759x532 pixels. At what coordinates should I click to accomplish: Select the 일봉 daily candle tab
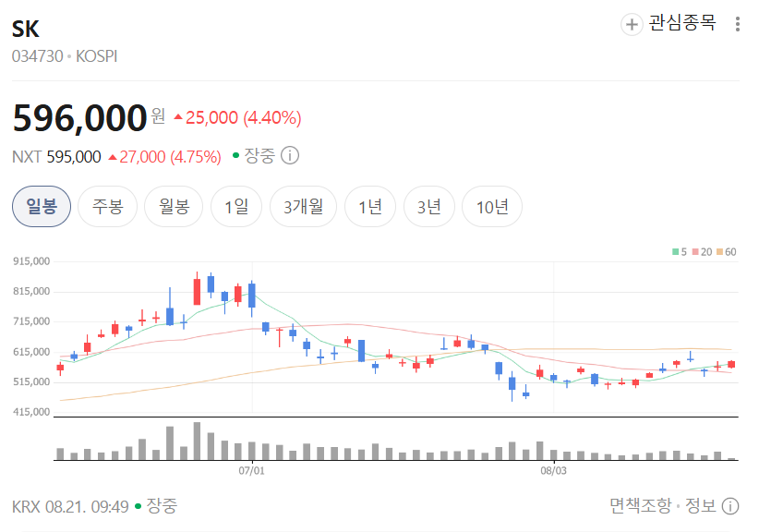(x=42, y=207)
